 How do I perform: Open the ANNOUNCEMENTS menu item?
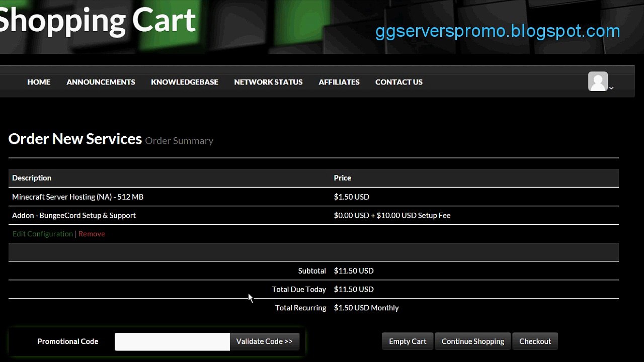click(x=101, y=82)
